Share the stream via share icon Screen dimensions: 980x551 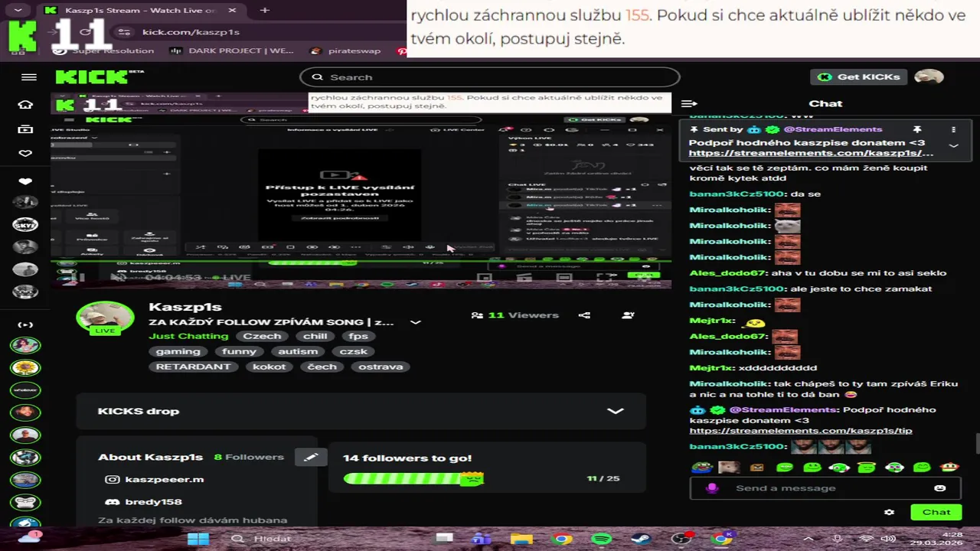click(584, 315)
